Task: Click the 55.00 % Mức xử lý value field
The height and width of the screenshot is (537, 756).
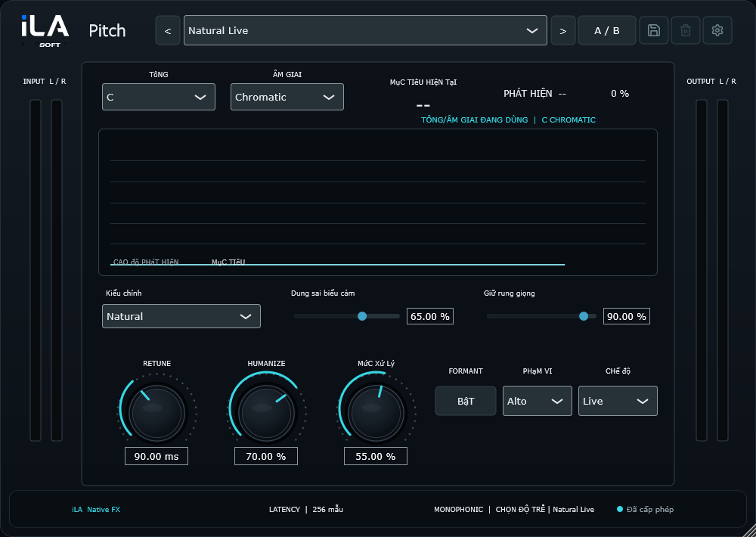Action: (375, 456)
